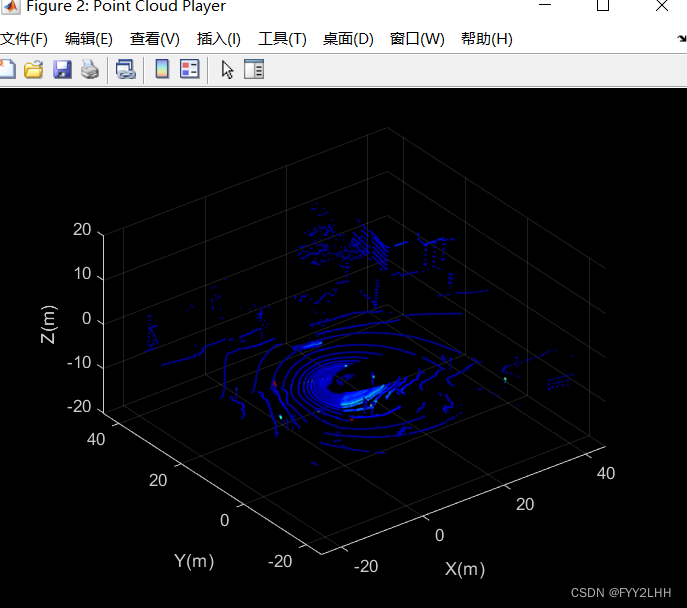Click the X(m) axis label

[465, 569]
